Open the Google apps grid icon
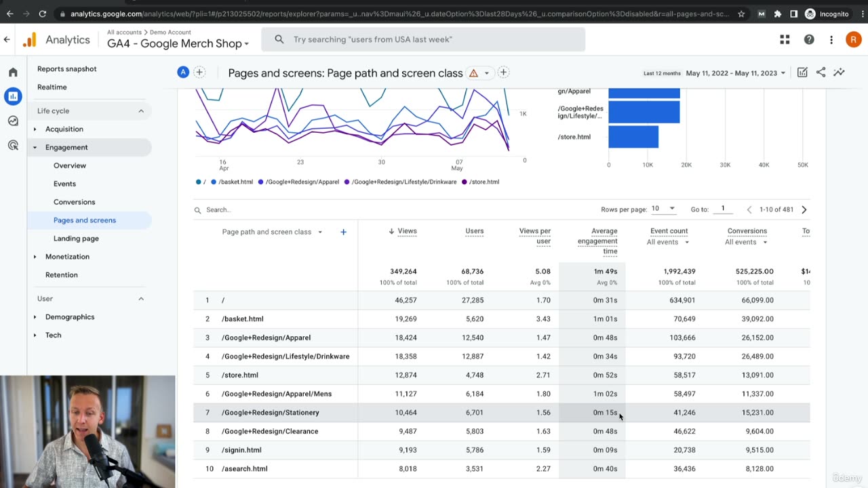Image resolution: width=868 pixels, height=488 pixels. click(785, 40)
